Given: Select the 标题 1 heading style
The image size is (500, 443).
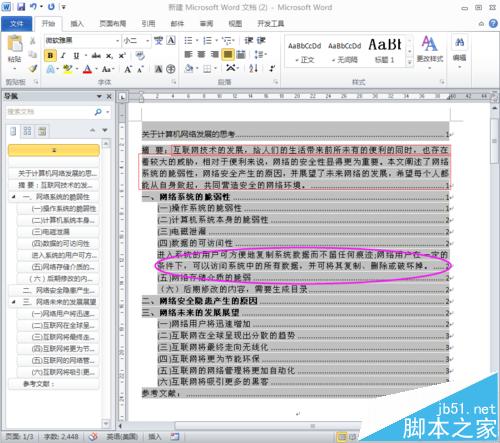Looking at the screenshot, I should tap(385, 51).
